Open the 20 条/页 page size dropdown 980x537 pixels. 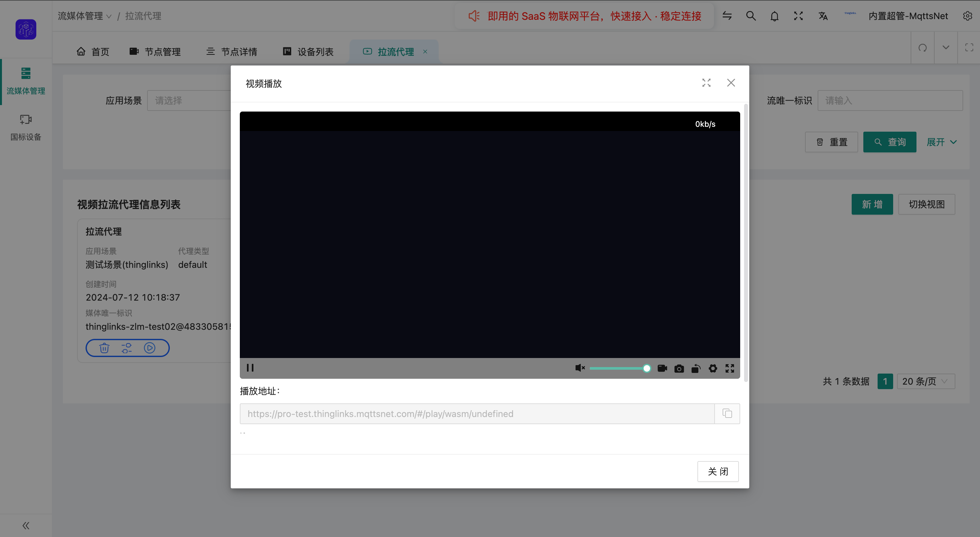(x=926, y=381)
